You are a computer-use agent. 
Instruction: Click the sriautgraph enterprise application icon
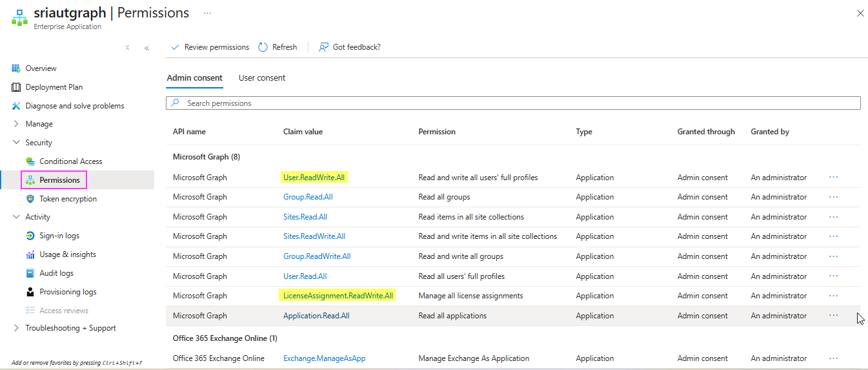pyautogui.click(x=19, y=17)
